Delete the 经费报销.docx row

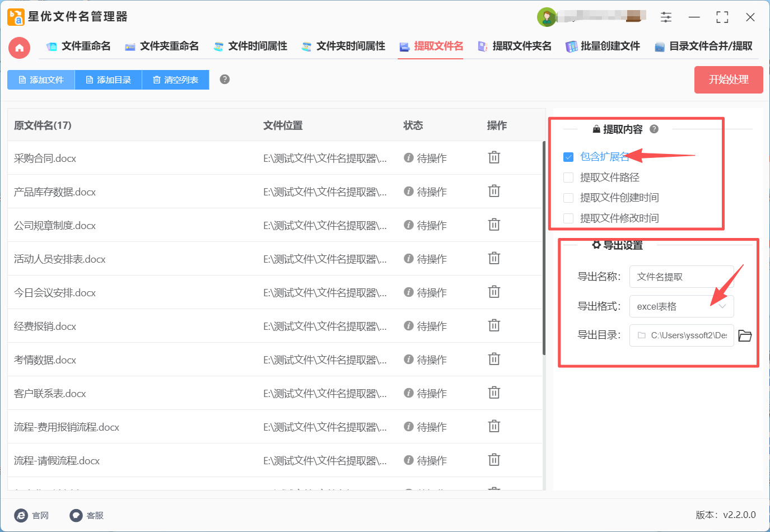[x=494, y=325]
